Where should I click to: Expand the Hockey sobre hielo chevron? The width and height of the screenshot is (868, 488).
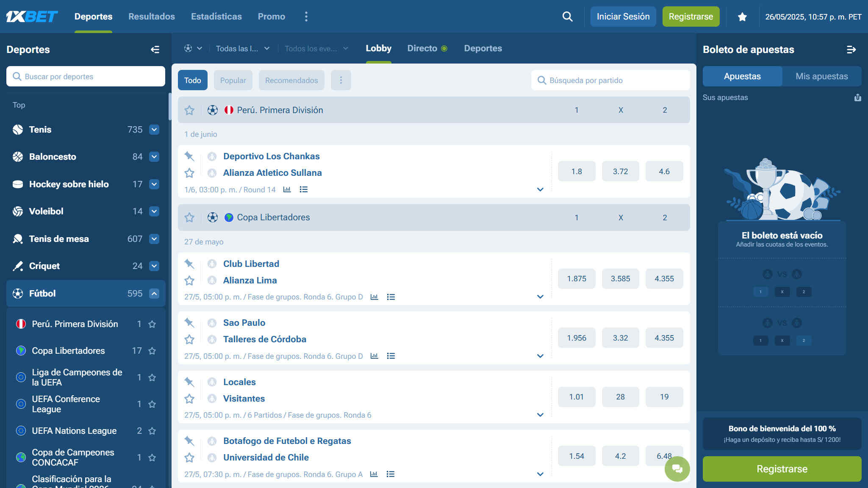tap(154, 184)
